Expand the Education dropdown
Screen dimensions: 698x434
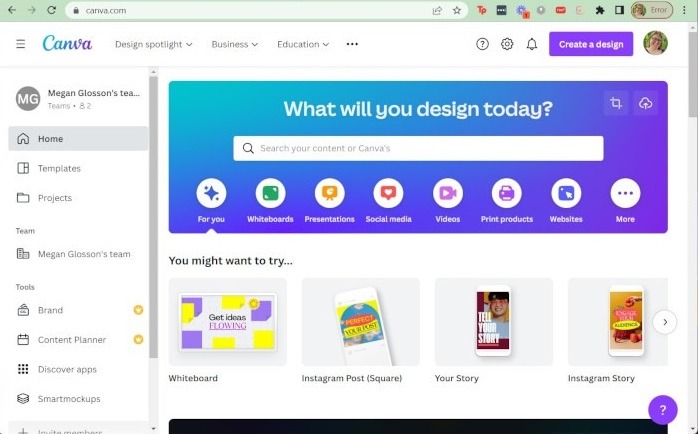click(303, 44)
